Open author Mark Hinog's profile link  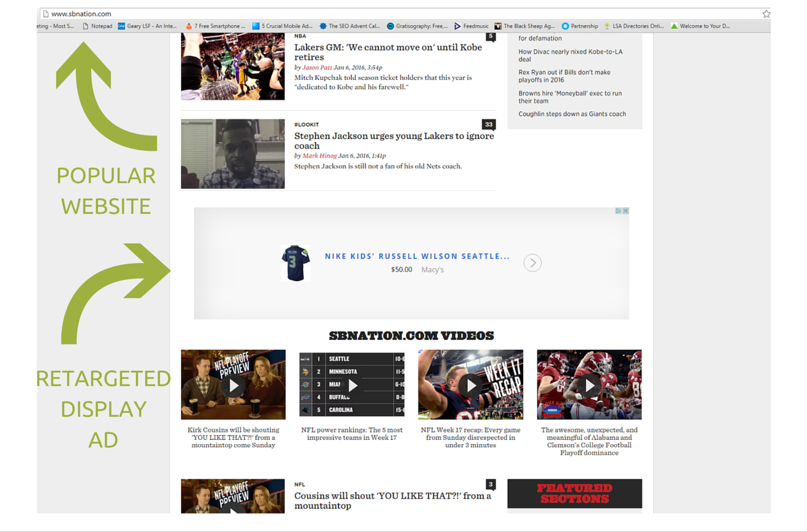(319, 156)
